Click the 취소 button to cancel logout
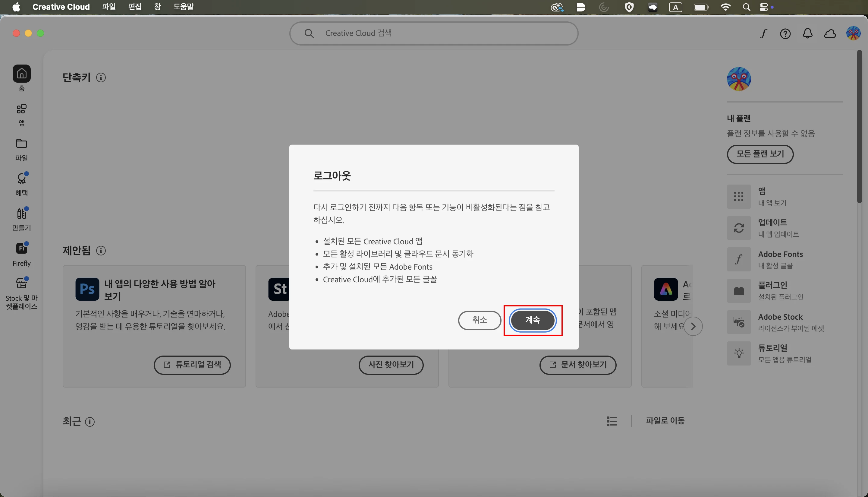The height and width of the screenshot is (497, 868). point(479,320)
